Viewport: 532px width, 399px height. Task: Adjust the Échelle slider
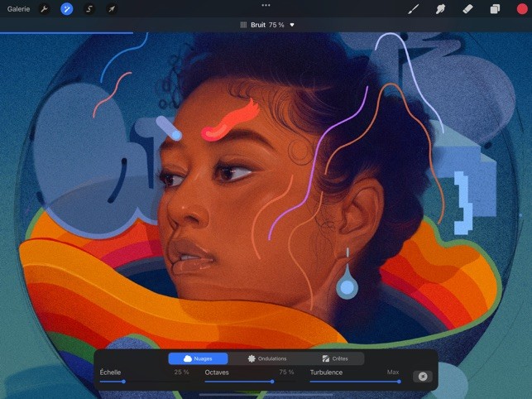coord(144,382)
